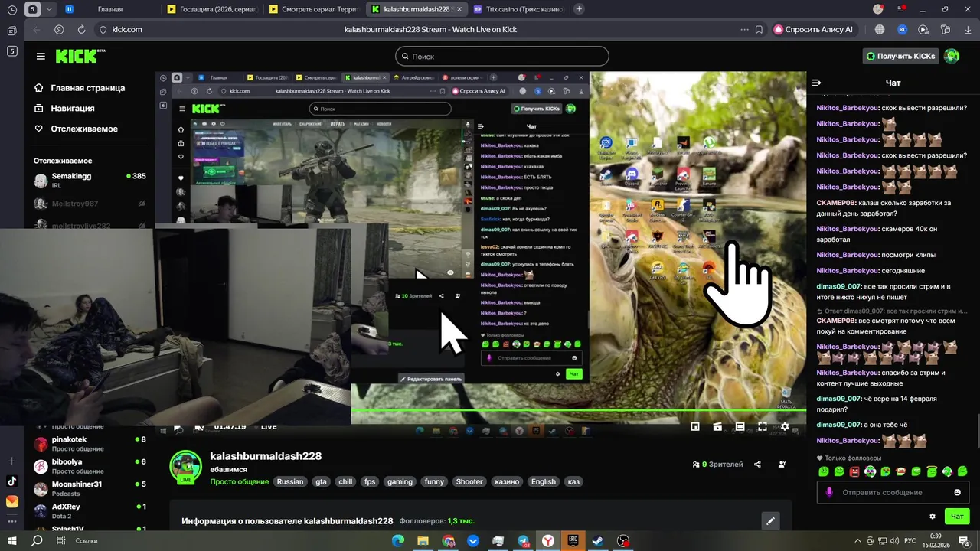
Task: Reload the page
Action: coord(81,29)
